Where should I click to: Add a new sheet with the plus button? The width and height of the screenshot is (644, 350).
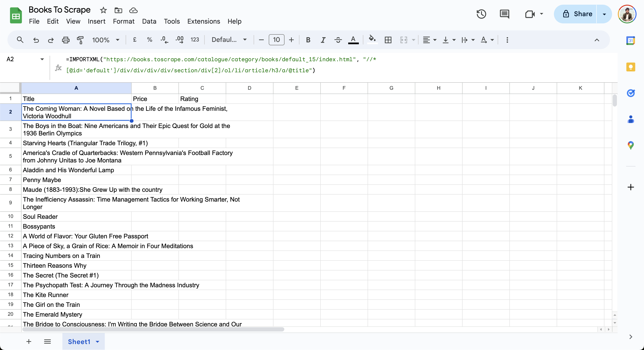click(x=29, y=341)
